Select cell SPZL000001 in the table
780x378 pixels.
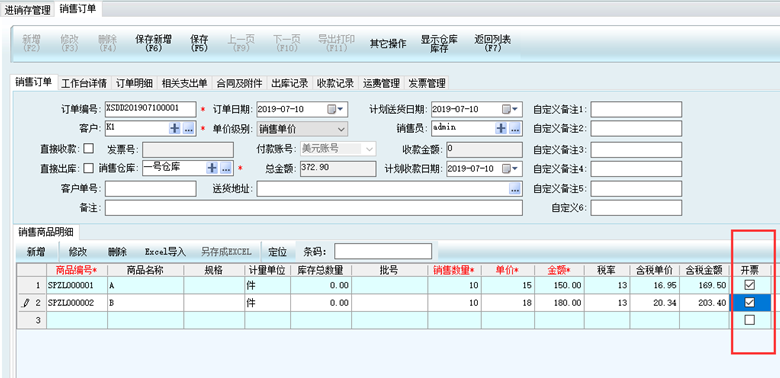coord(77,285)
